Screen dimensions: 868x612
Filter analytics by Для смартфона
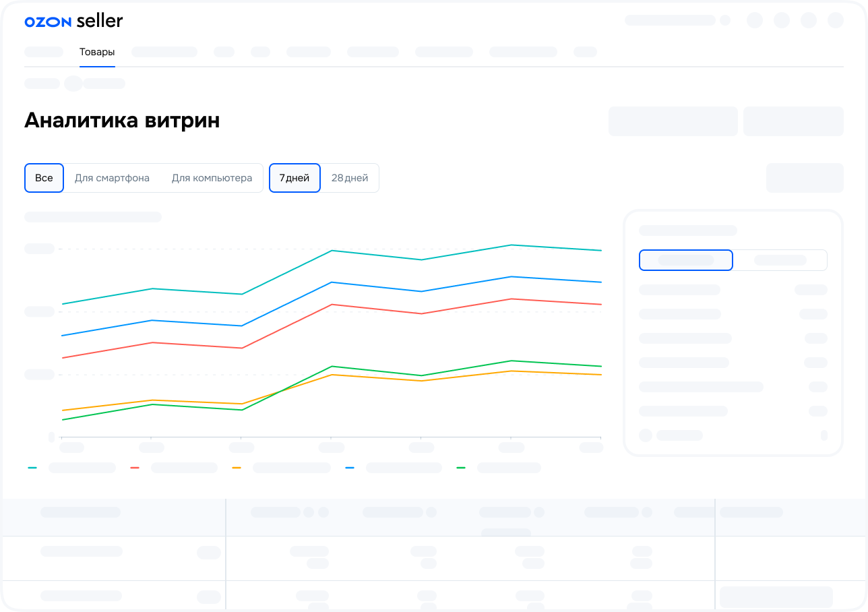coord(112,178)
